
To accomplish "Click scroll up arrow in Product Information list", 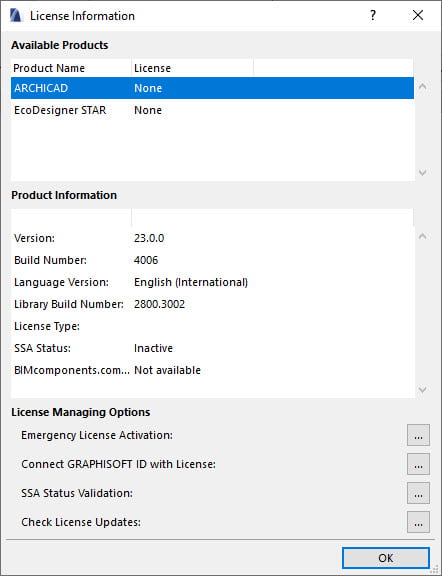I will click(x=423, y=236).
